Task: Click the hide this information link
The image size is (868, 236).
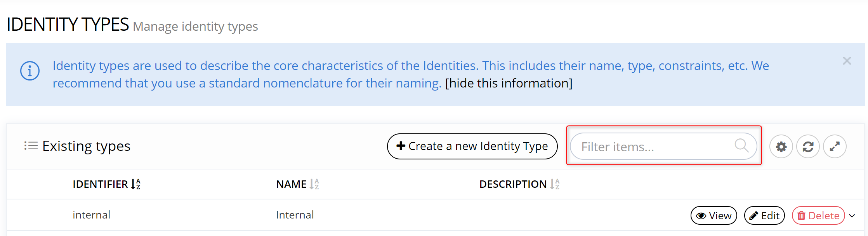Action: [509, 83]
